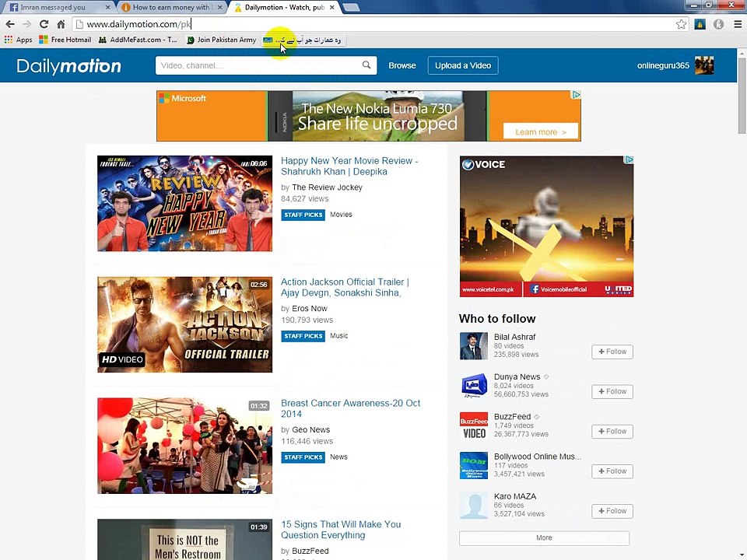Screen dimensions: 747x560
Task: Go back using browser back arrow
Action: pos(10,24)
